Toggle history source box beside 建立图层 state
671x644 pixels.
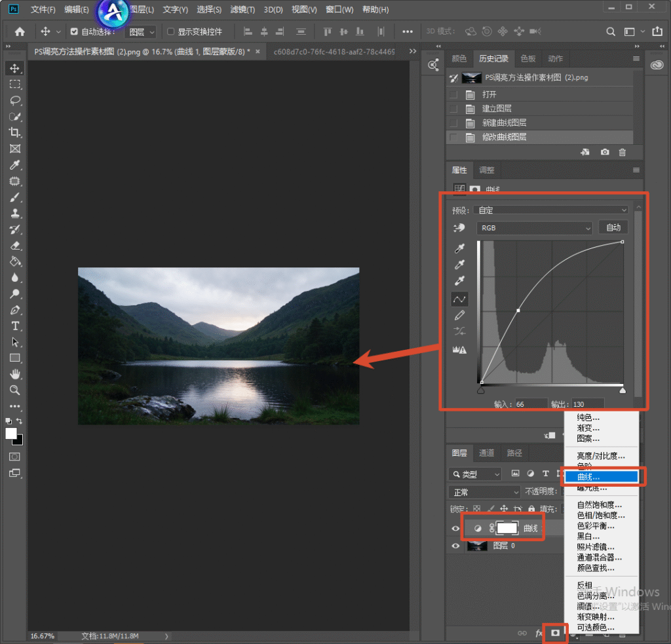[x=453, y=109]
